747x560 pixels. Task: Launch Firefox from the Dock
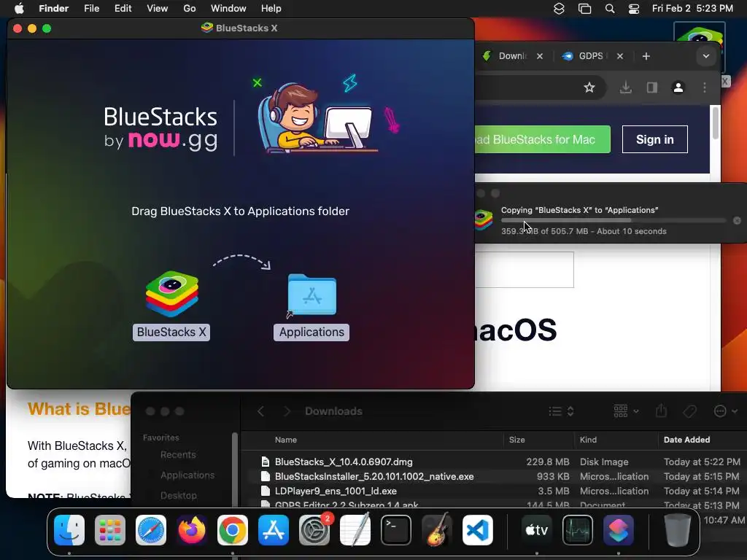pos(192,530)
